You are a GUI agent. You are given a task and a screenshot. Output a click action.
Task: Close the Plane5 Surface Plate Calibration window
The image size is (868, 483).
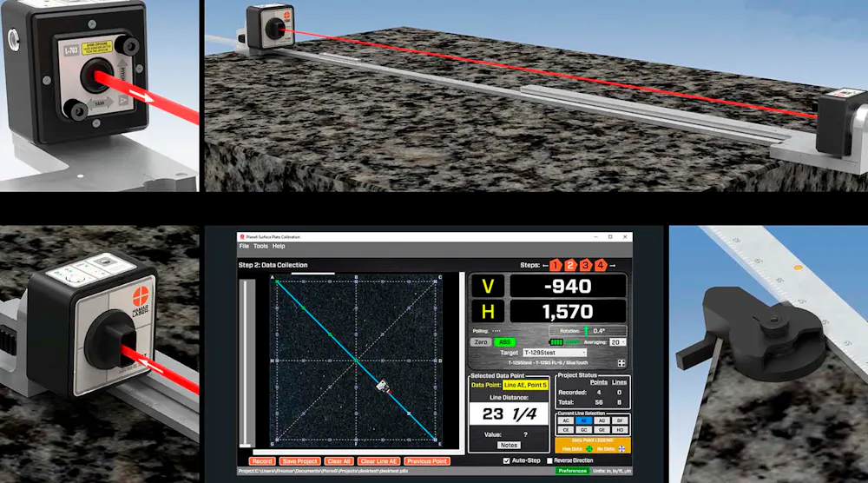(625, 236)
